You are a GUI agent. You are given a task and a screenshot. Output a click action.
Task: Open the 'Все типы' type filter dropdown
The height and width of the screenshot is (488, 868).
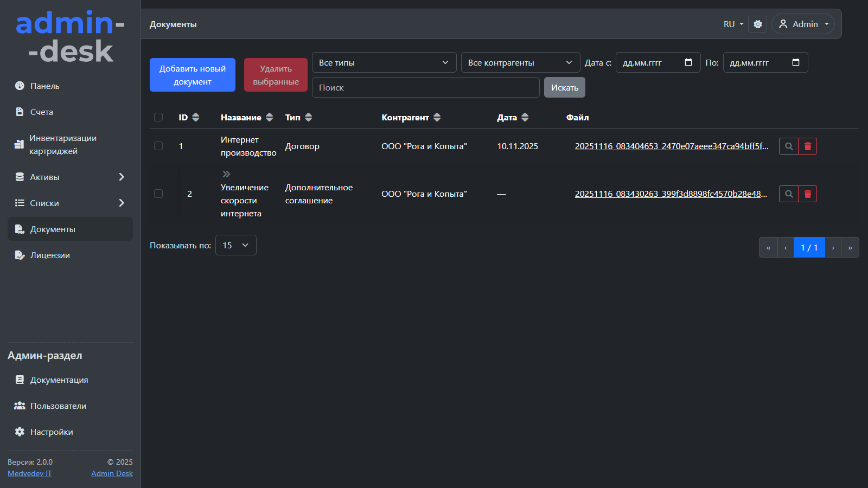point(384,63)
